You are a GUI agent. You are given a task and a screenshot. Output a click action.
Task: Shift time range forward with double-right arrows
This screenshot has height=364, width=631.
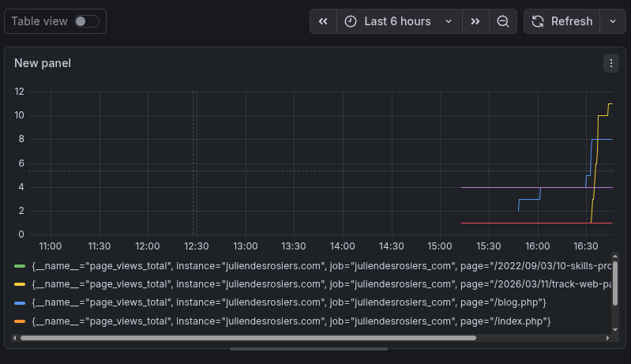pos(475,21)
